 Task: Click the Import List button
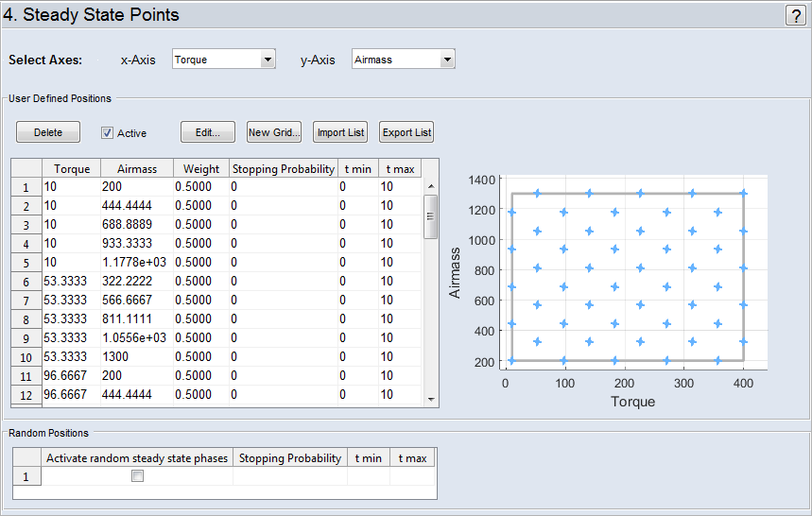[340, 132]
